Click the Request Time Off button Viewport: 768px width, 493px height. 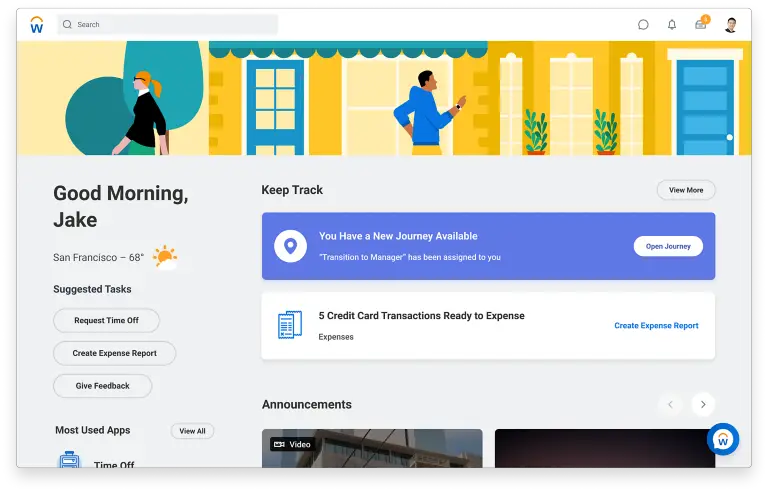pos(106,320)
